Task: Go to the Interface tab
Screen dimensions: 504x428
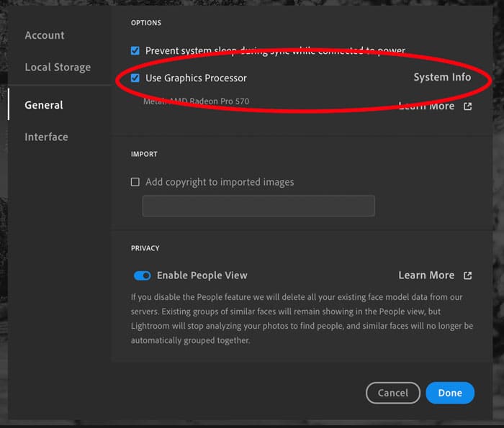Action: pos(46,137)
